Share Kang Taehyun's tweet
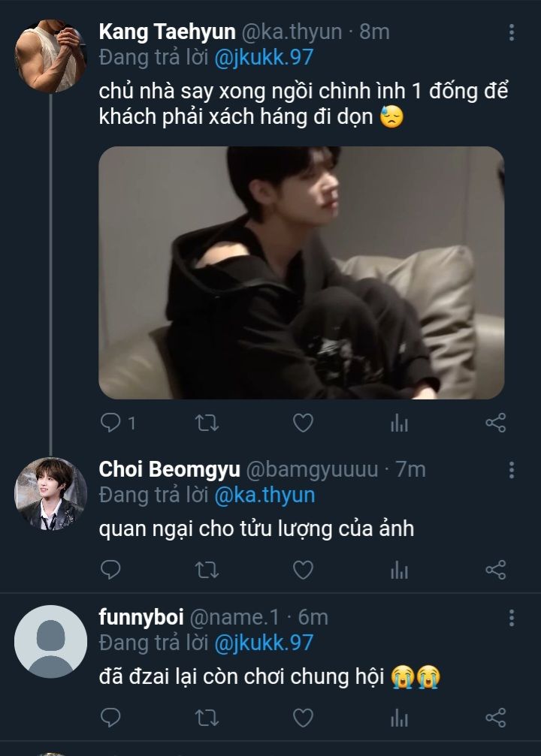541x756 pixels. [495, 423]
